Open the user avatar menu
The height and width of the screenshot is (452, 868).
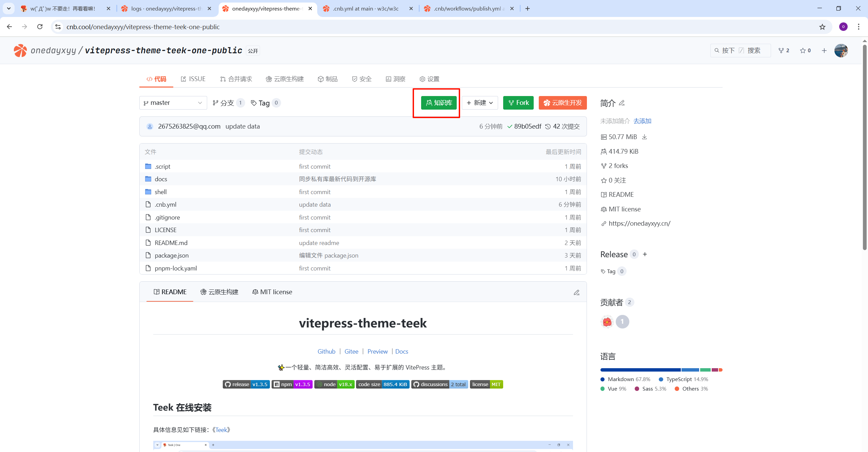[841, 51]
